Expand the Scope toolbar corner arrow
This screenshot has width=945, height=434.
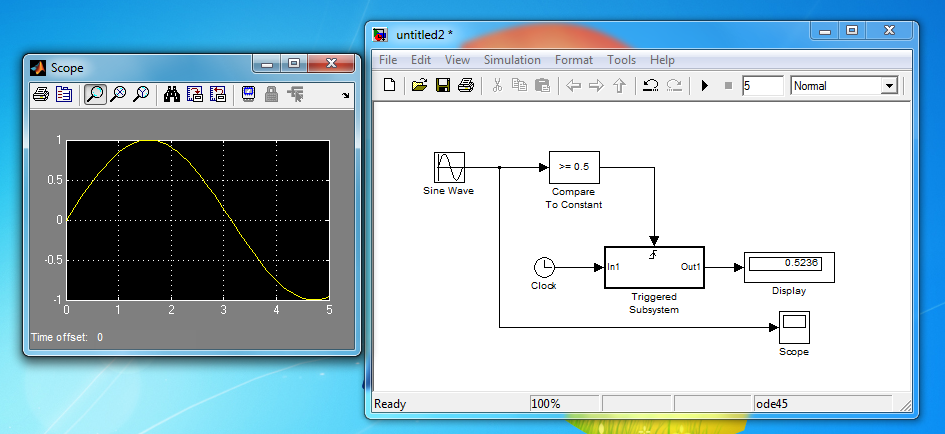pos(346,96)
